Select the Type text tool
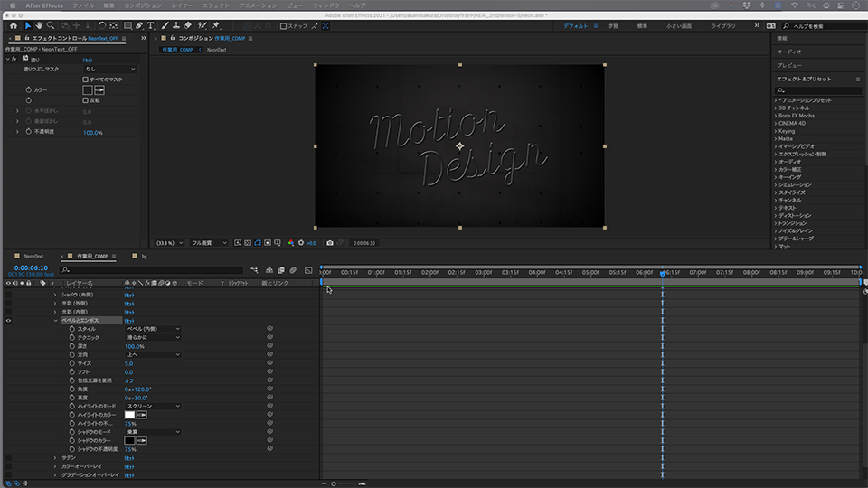The height and width of the screenshot is (488, 868). [x=150, y=26]
